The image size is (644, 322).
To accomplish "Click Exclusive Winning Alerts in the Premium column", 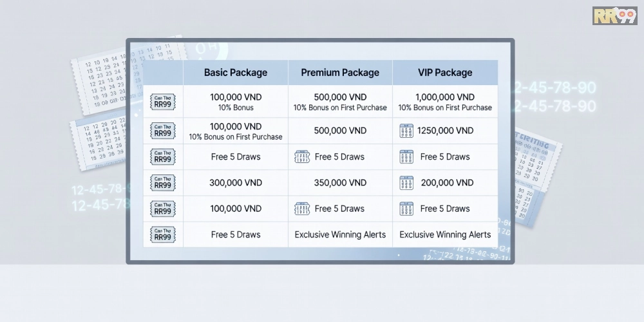I will pyautogui.click(x=340, y=235).
